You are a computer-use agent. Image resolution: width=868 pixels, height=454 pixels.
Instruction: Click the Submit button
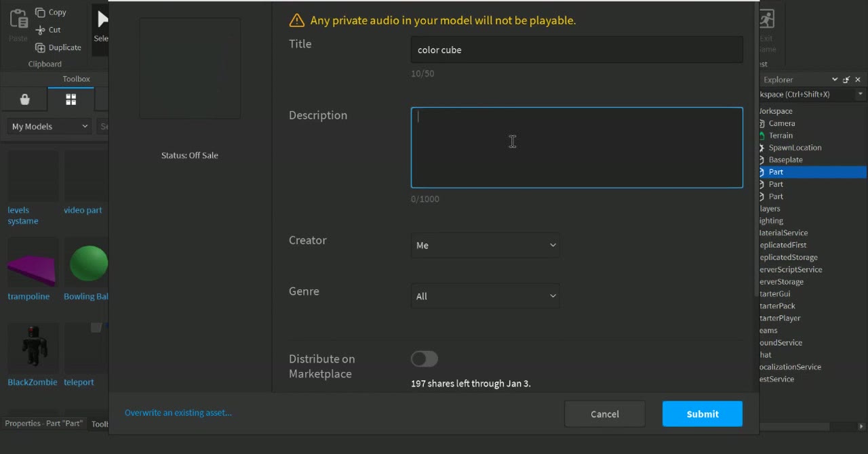coord(703,414)
